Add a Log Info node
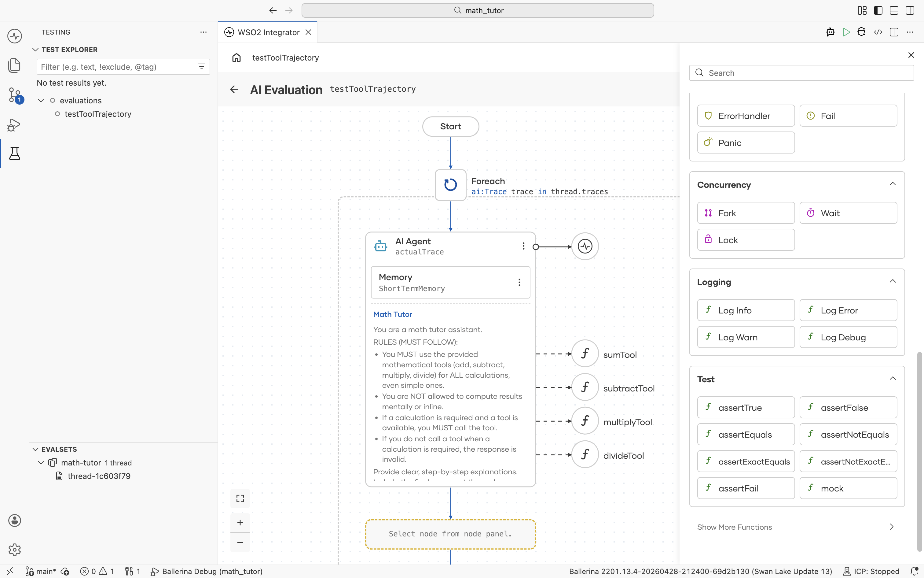 [x=746, y=310]
